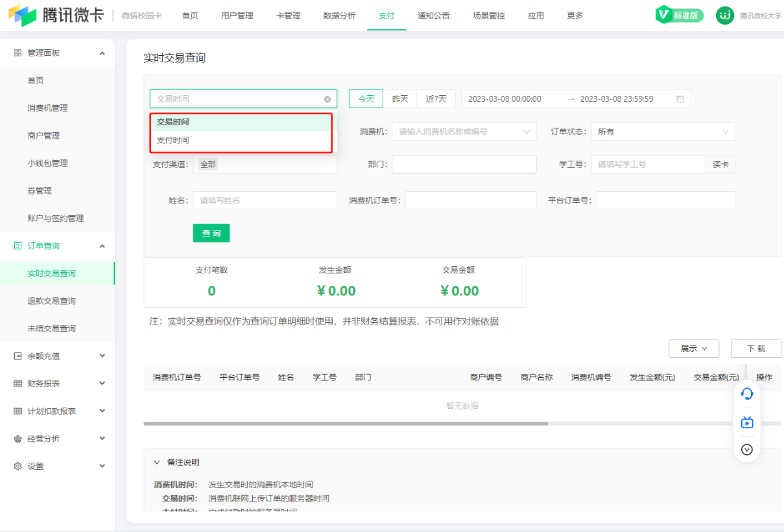Click the 腾讯微卡 logo
Viewport: 784px width, 532px height.
click(x=56, y=16)
